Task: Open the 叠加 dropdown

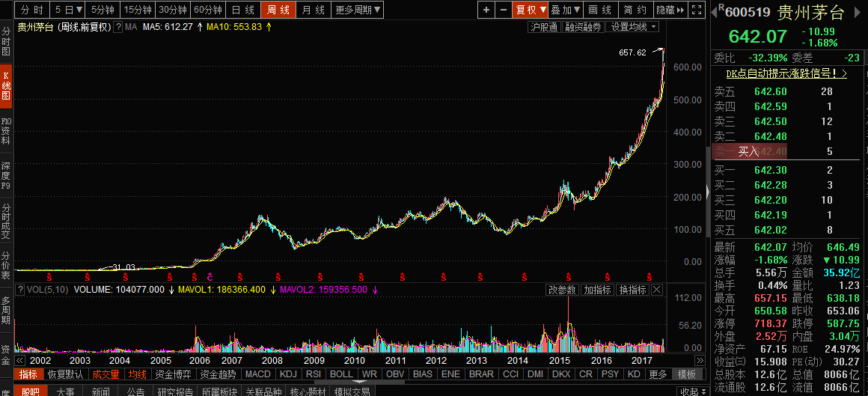Action: point(566,10)
